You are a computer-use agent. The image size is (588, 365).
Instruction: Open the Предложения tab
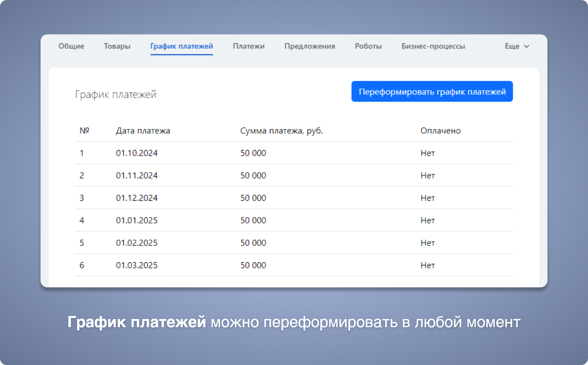310,46
